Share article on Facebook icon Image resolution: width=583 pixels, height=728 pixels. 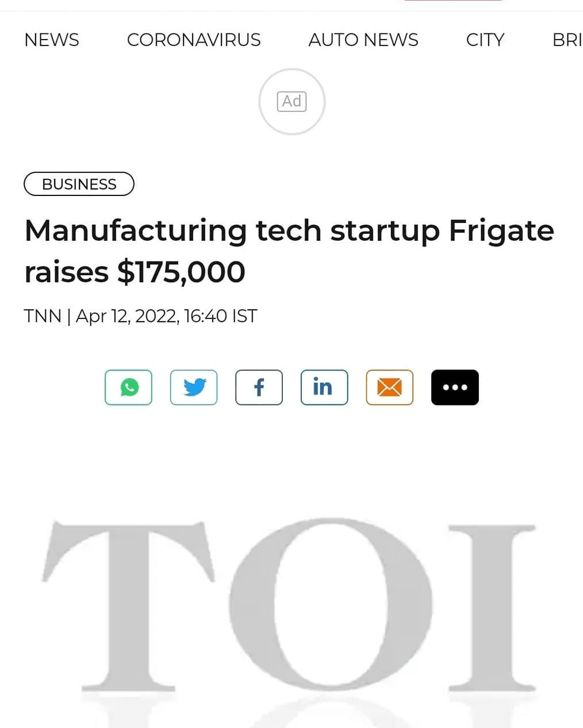(259, 387)
